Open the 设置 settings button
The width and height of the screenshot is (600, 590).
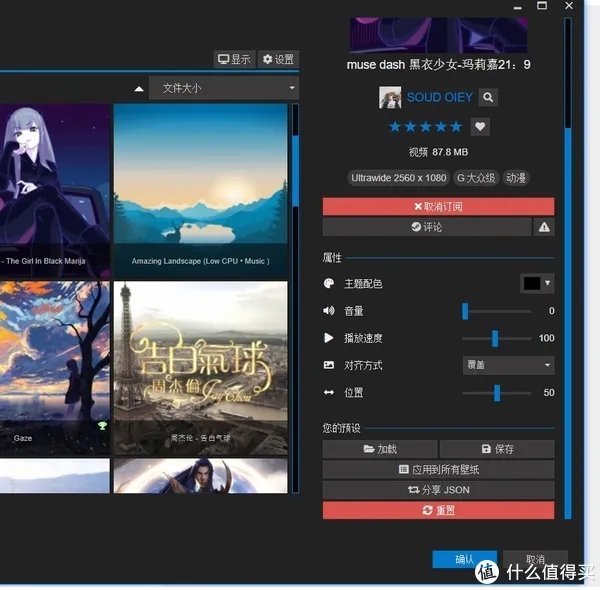click(278, 59)
